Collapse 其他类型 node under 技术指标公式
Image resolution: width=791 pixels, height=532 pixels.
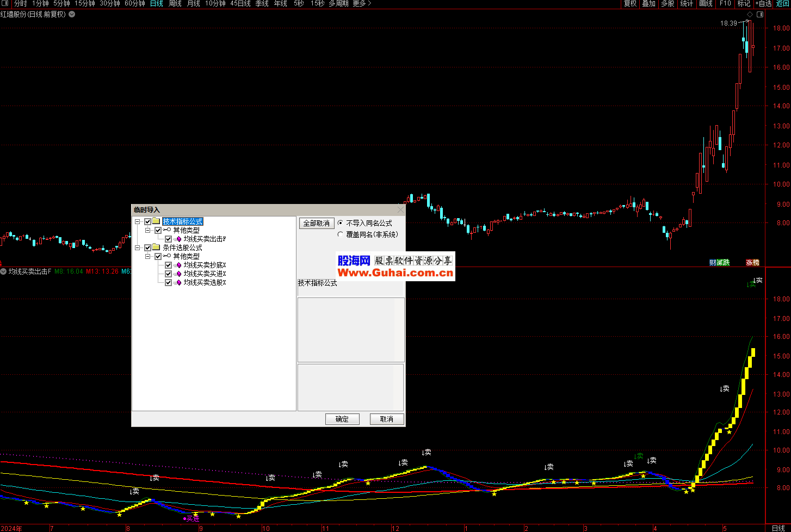pos(148,230)
